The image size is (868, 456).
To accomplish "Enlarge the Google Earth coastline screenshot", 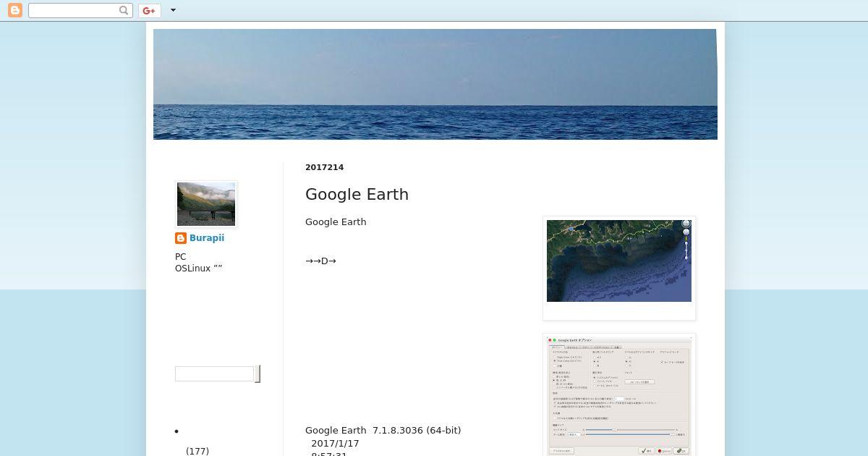I will pos(619,261).
